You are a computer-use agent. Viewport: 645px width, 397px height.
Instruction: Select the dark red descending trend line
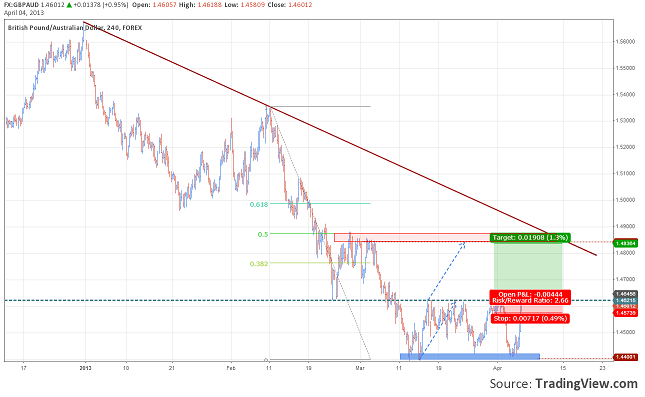[x=340, y=139]
